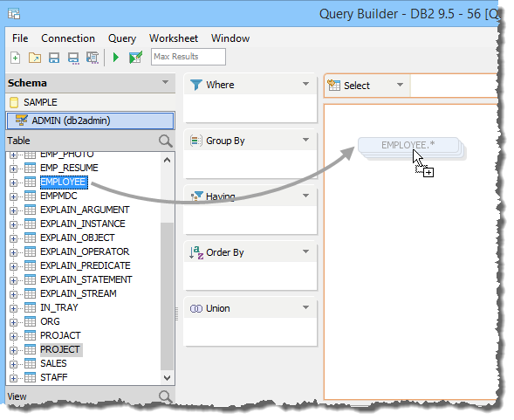Open the Order By panel dropdown
Screen dimensions: 514x420
(305, 251)
